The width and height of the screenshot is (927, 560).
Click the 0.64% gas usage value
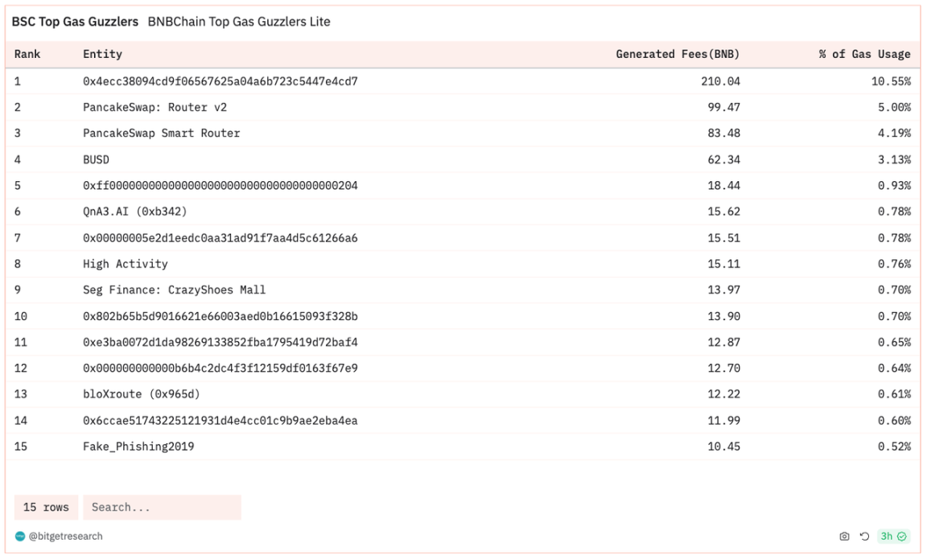click(x=895, y=369)
